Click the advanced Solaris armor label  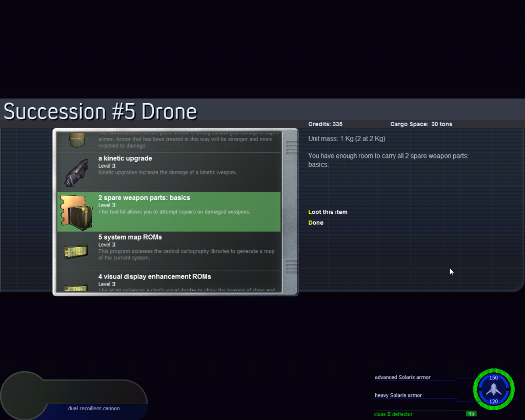[402, 377]
